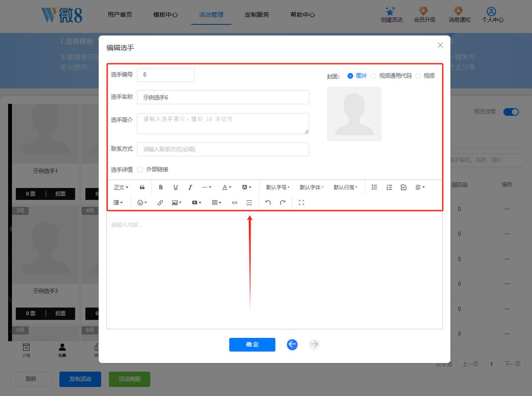Click the 发布活动 button
The width and height of the screenshot is (532, 396).
pyautogui.click(x=80, y=379)
